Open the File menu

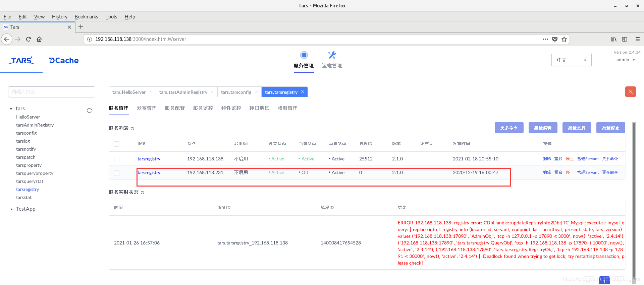point(7,17)
